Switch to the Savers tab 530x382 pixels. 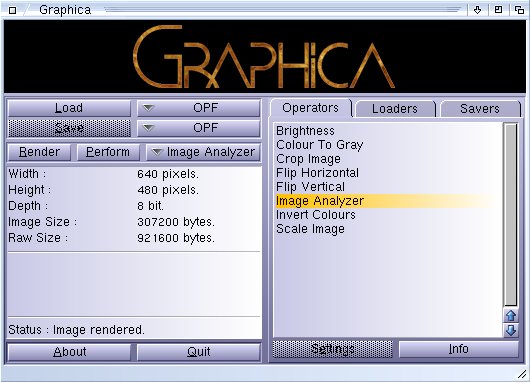point(480,109)
